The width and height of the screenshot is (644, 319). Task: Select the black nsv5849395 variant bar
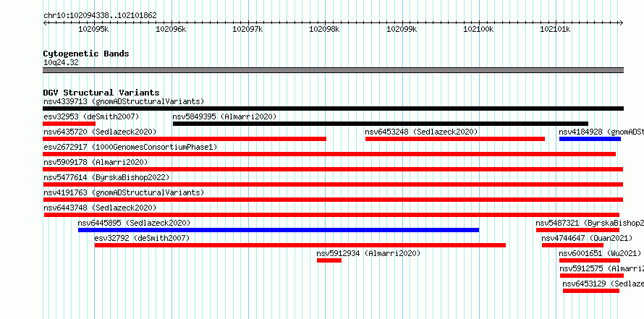pyautogui.click(x=381, y=124)
